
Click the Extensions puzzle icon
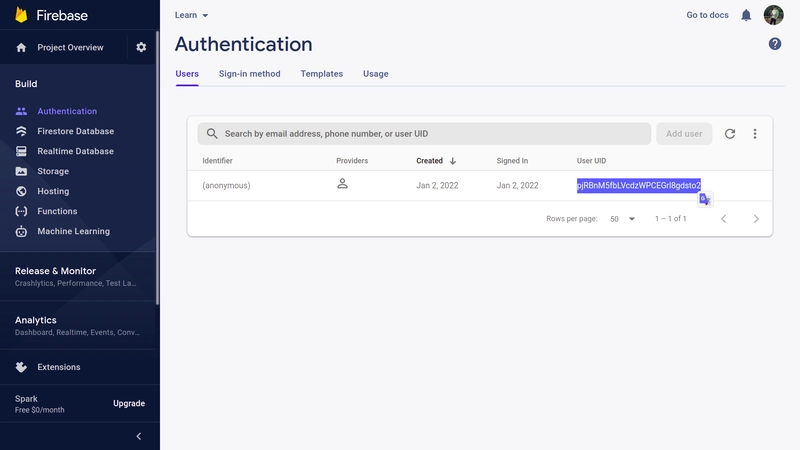tap(21, 367)
